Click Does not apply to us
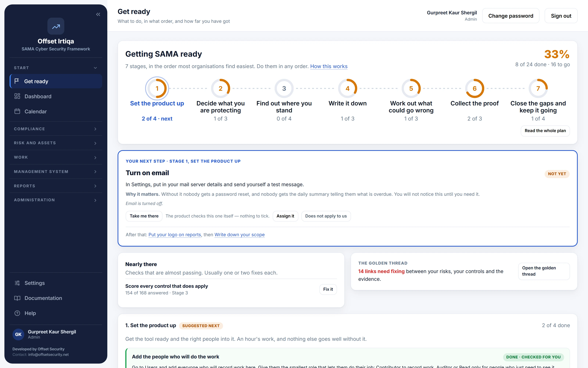Screen dimensions: 588x368 coord(326,216)
